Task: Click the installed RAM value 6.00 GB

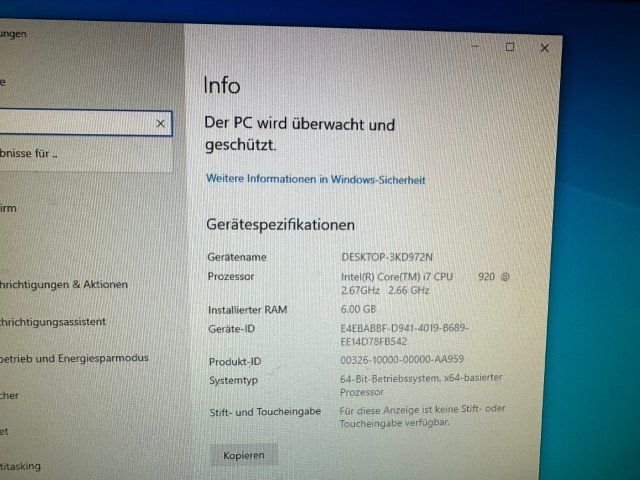Action: pyautogui.click(x=358, y=309)
